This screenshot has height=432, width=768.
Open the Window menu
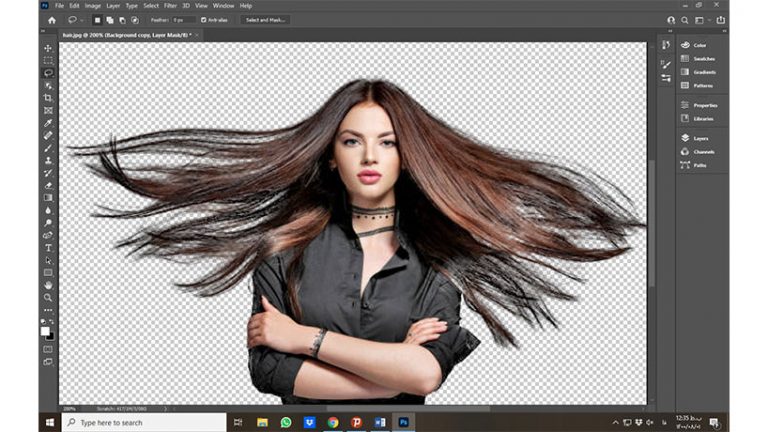point(223,6)
